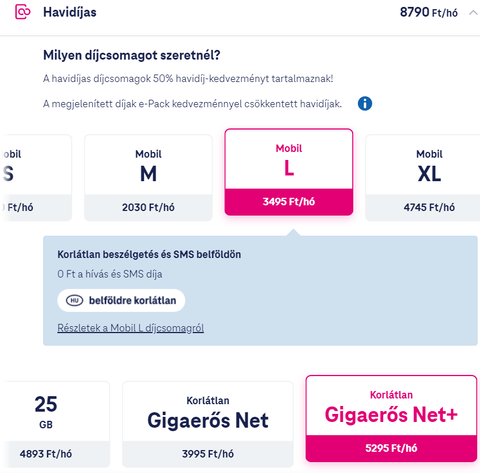Select the Mobil M plan card
Viewport: 480px width, 473px height.
tap(148, 178)
